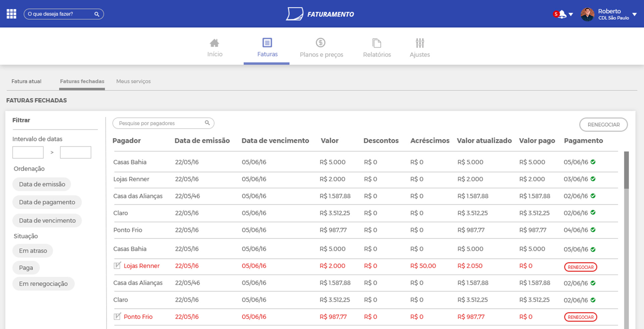Click RENEGOCIAR on red Ponto Frio row
This screenshot has width=644, height=329.
tap(581, 317)
